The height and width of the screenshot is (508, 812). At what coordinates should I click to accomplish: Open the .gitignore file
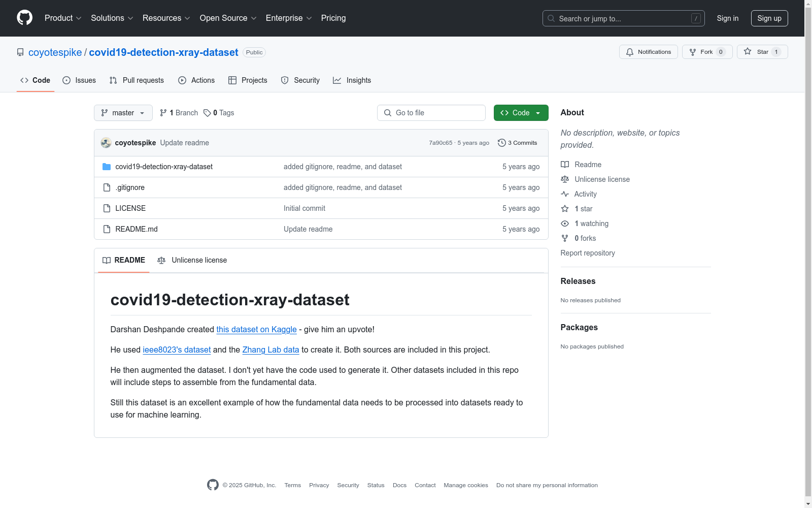click(x=130, y=187)
